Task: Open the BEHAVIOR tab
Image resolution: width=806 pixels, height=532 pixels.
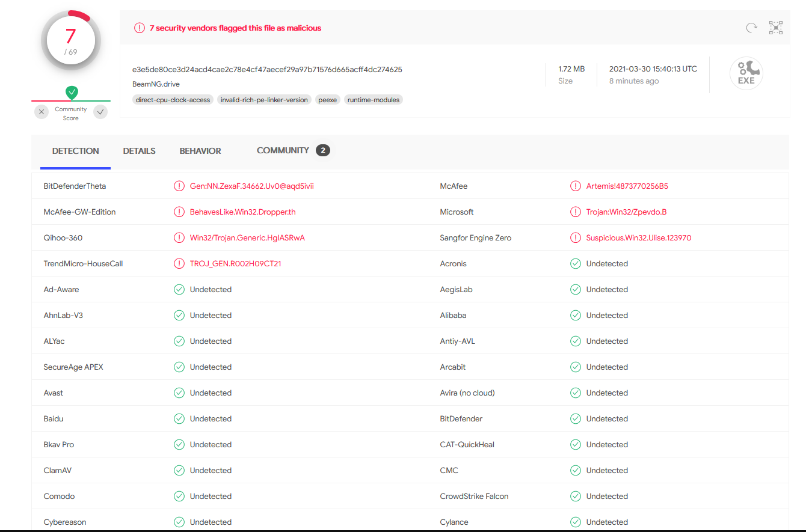Action: click(x=200, y=151)
